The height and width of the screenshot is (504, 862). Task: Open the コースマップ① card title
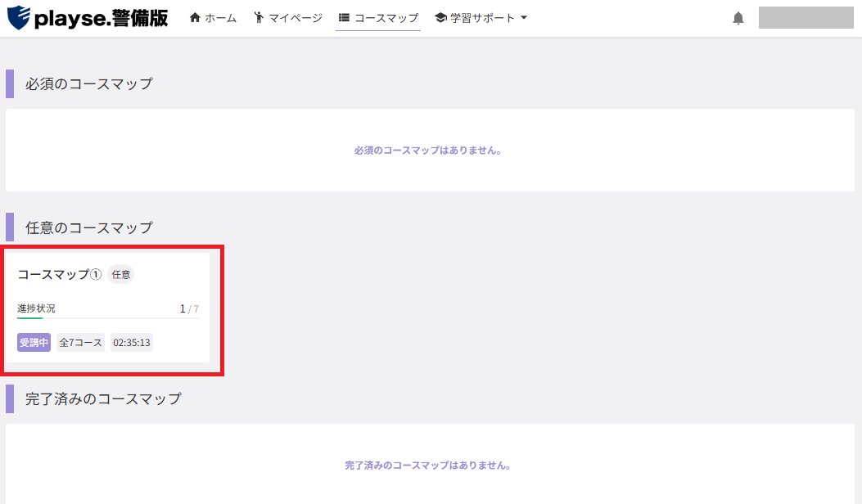point(60,274)
